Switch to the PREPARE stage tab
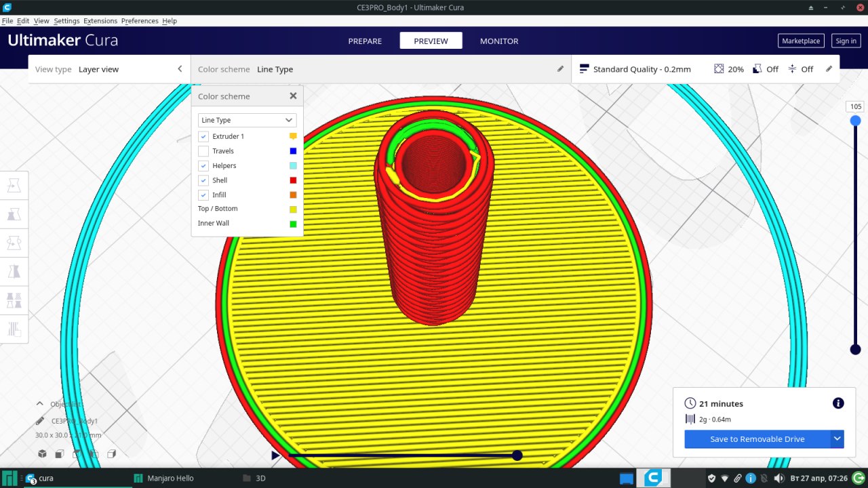Screen dimensions: 868x488 365,41
